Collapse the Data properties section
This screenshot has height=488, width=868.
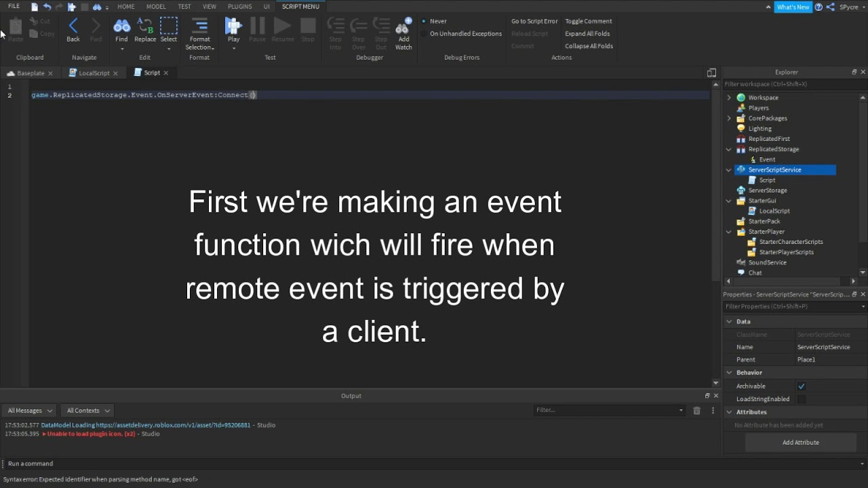(729, 322)
